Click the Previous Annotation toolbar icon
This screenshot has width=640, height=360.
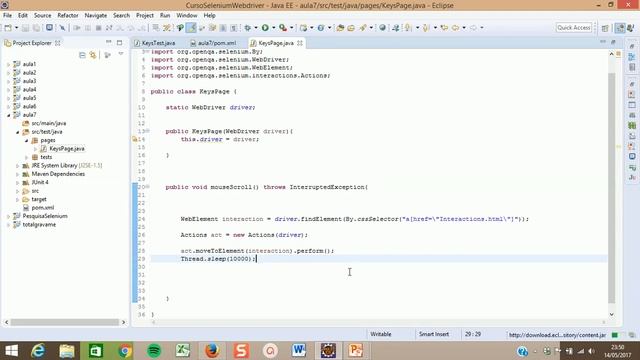point(426,28)
